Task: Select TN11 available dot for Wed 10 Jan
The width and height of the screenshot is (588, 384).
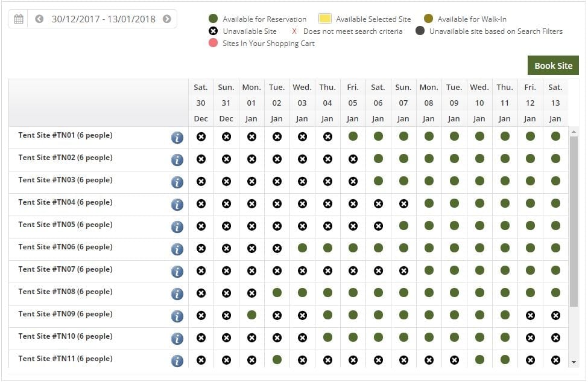Action: click(x=479, y=360)
